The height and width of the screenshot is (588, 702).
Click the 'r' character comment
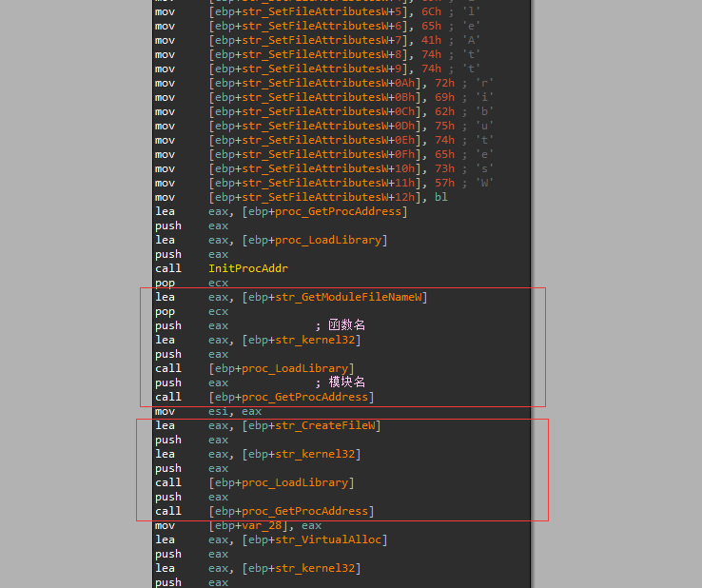tap(484, 83)
